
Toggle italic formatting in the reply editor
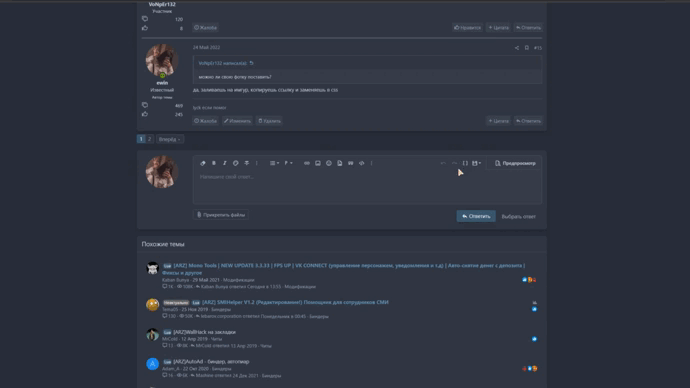[224, 163]
